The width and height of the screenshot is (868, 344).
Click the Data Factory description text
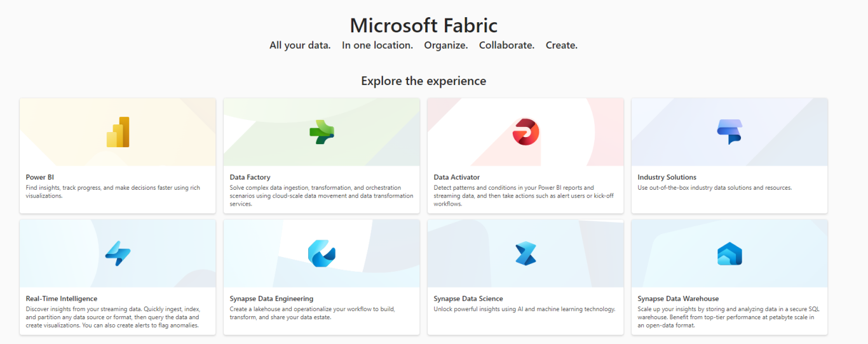coord(322,196)
